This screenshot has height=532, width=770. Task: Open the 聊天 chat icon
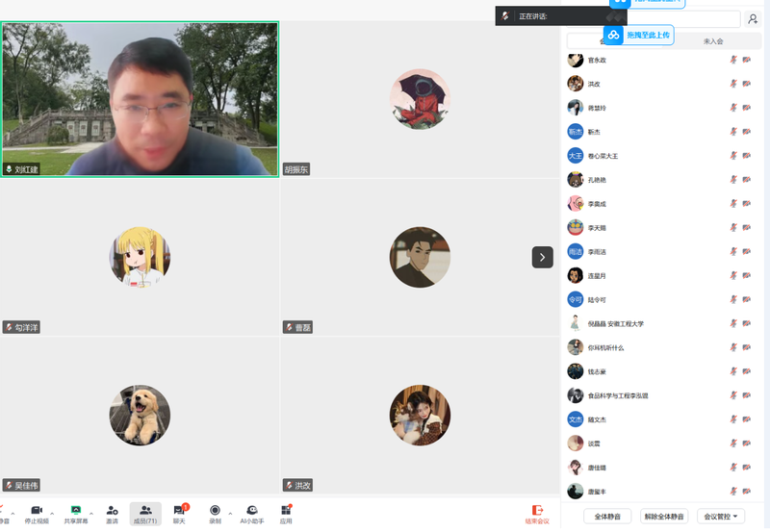[x=179, y=511]
